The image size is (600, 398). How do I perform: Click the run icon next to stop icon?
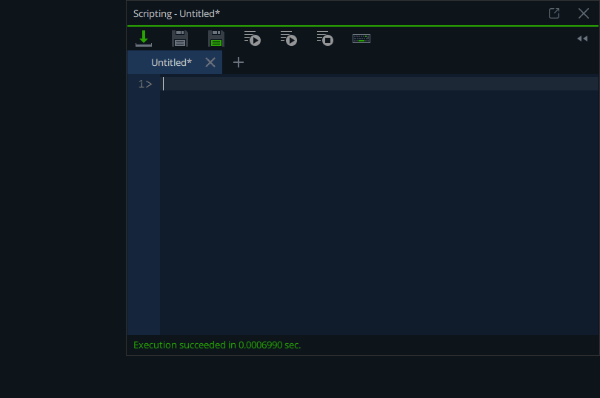coord(289,39)
